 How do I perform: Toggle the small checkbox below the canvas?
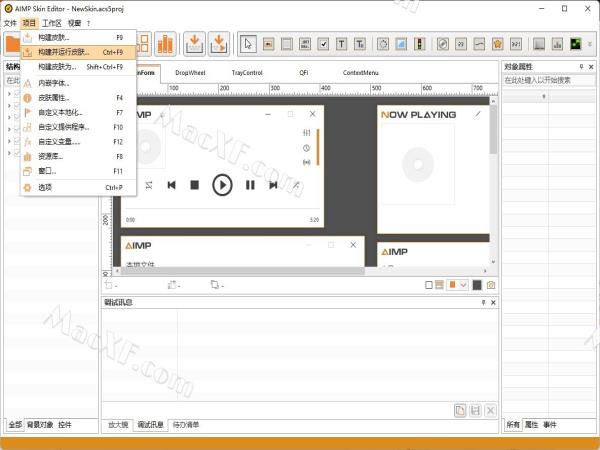coord(429,285)
